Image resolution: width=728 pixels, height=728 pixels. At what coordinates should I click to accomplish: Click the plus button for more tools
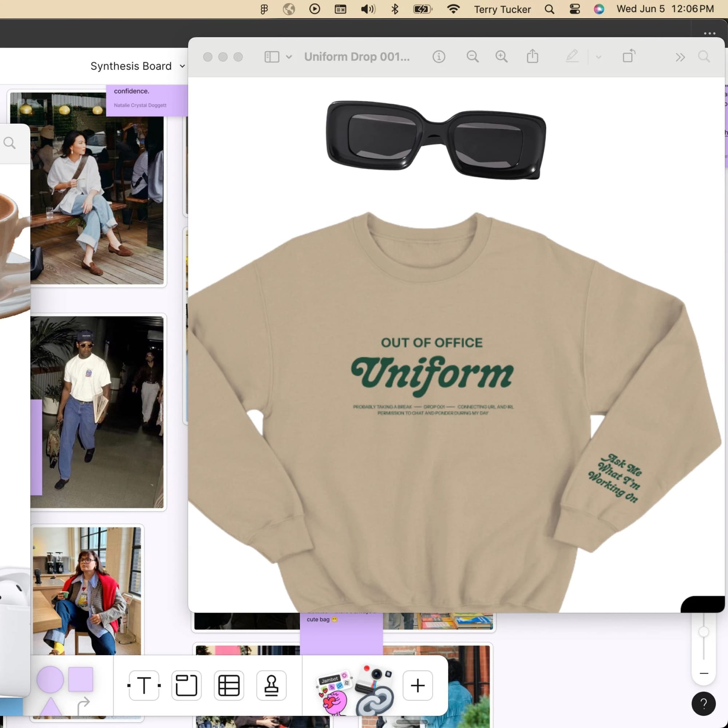pyautogui.click(x=418, y=685)
